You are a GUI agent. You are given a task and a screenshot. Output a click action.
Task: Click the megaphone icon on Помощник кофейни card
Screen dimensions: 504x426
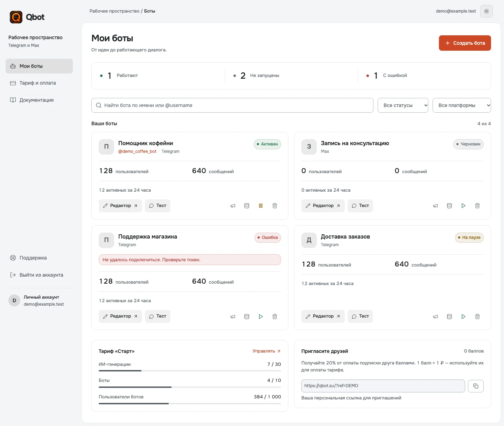click(233, 206)
